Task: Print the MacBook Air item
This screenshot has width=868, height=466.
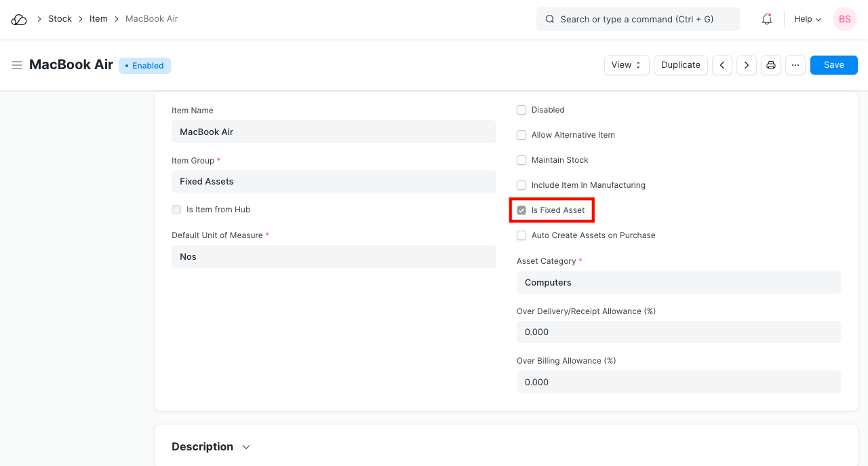Action: [x=771, y=65]
